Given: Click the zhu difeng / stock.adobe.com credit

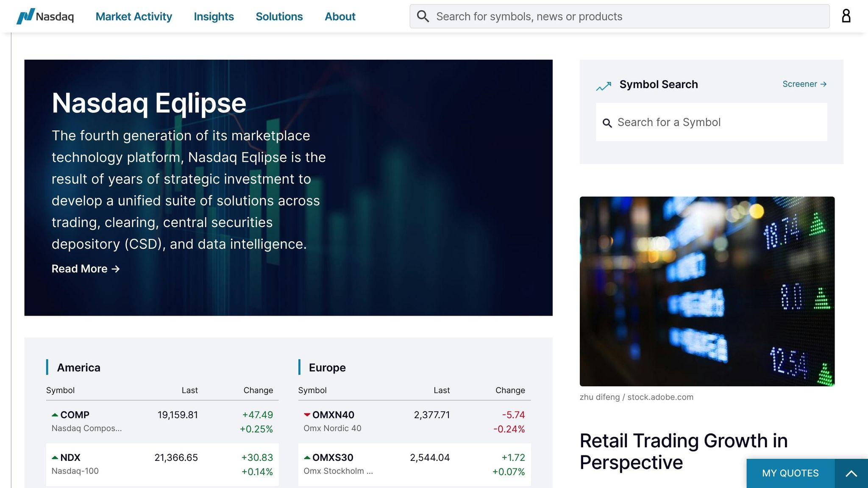Looking at the screenshot, I should (637, 397).
